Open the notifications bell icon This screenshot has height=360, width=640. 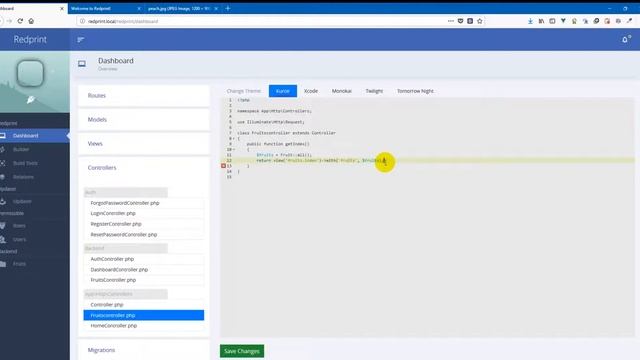coord(625,39)
